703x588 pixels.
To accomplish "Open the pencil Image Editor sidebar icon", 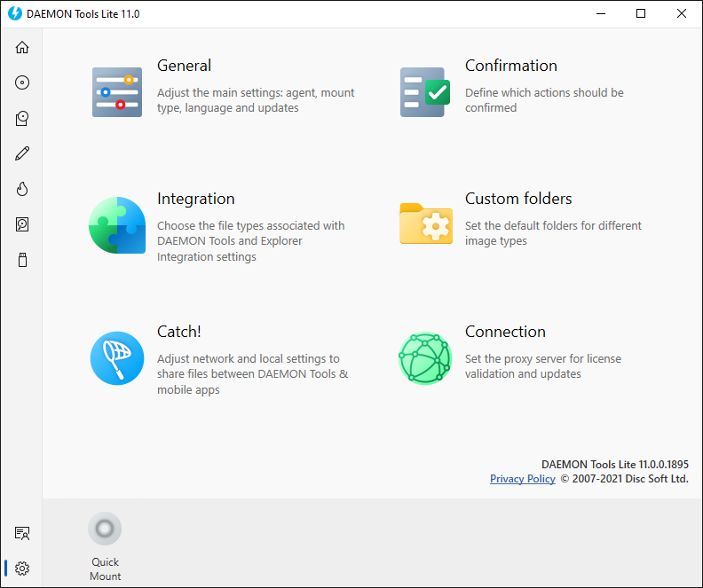I will [x=22, y=153].
